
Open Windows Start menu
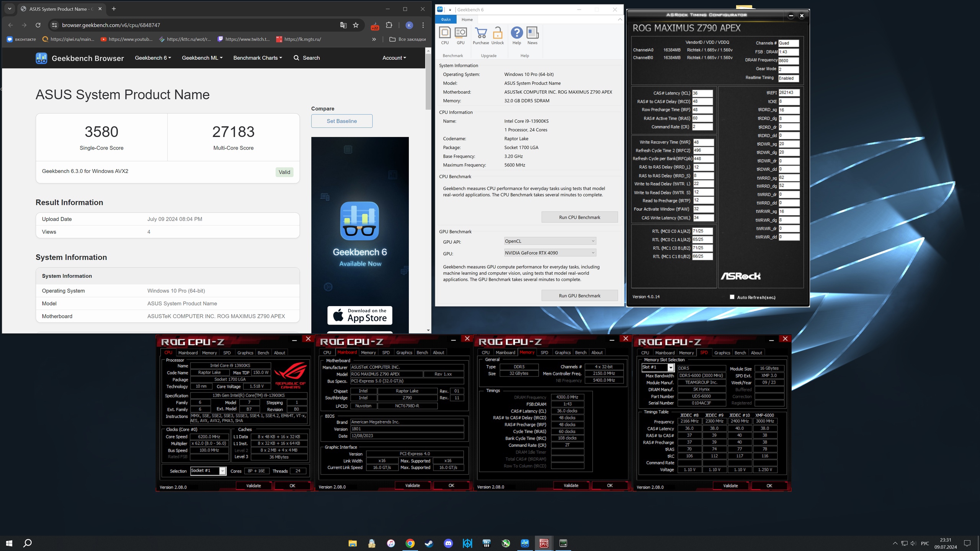(9, 543)
